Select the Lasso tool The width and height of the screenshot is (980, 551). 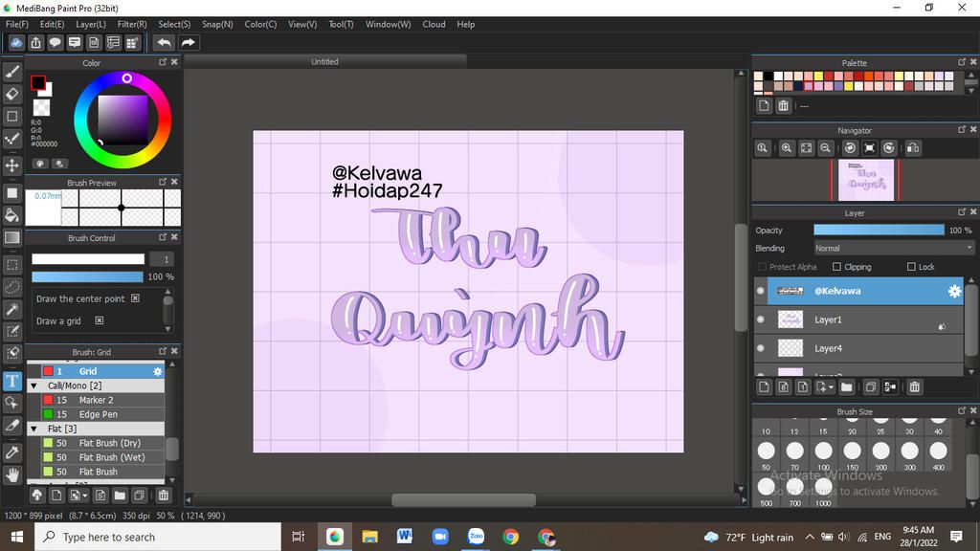pos(11,287)
